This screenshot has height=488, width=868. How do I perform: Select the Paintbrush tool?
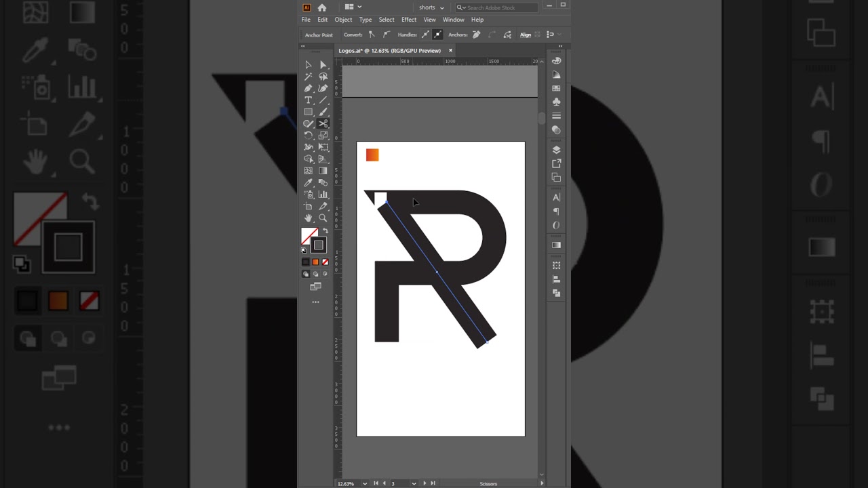point(323,112)
